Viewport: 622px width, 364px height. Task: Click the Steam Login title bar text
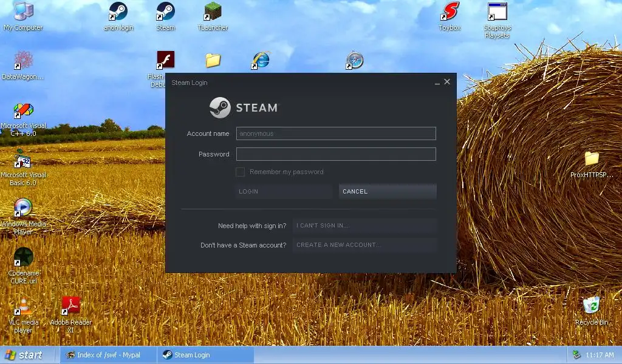[x=190, y=83]
